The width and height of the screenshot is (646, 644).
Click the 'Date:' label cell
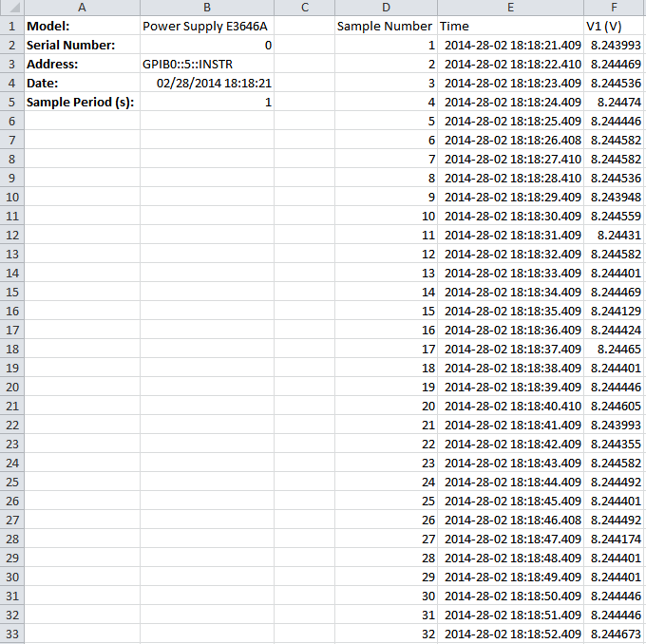click(82, 83)
